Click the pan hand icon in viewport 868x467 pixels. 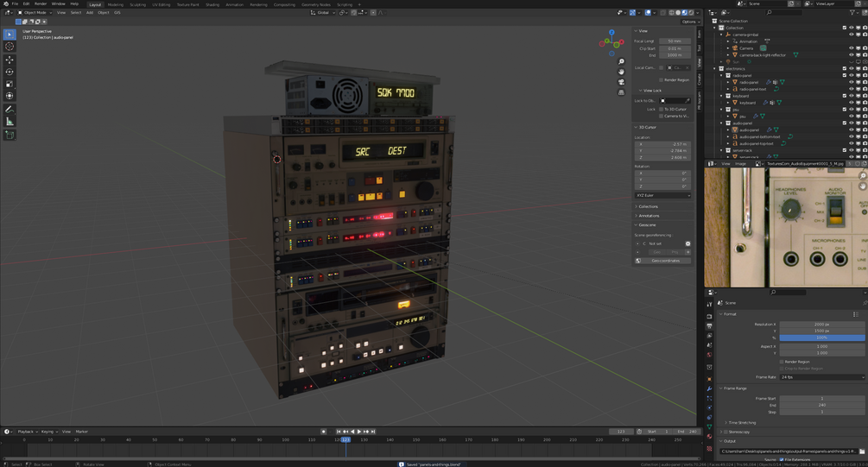click(621, 72)
